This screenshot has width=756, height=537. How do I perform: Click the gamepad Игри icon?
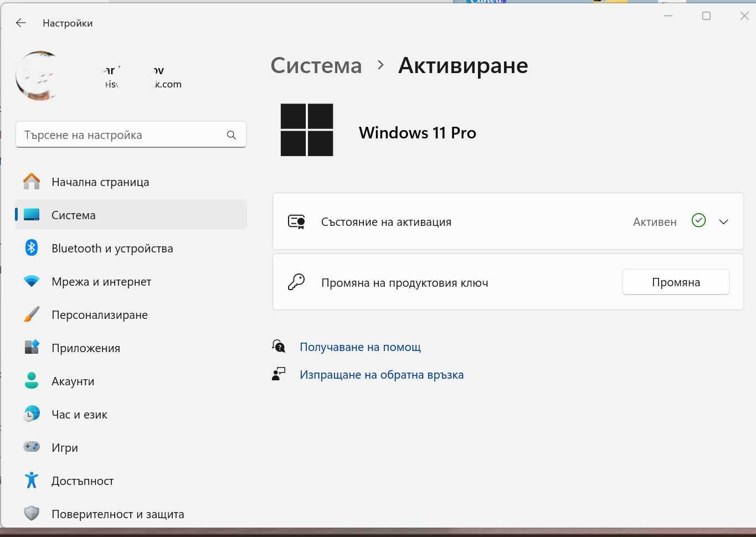pyautogui.click(x=32, y=446)
